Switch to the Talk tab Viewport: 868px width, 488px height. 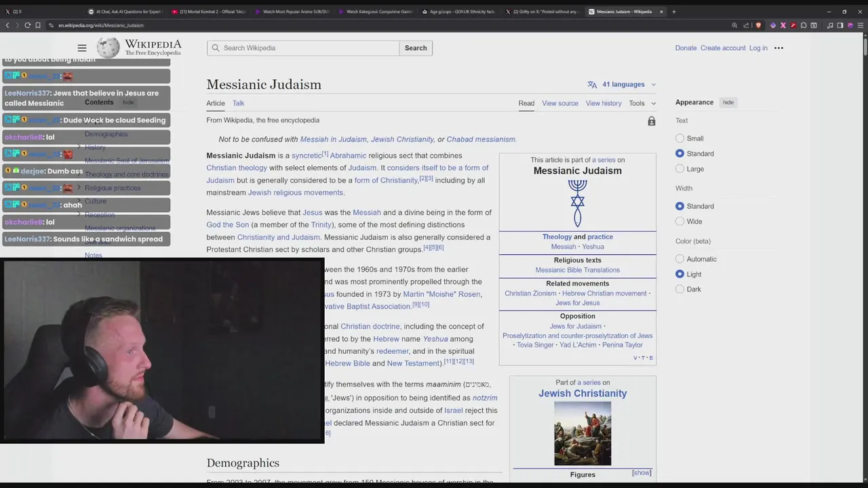point(238,103)
